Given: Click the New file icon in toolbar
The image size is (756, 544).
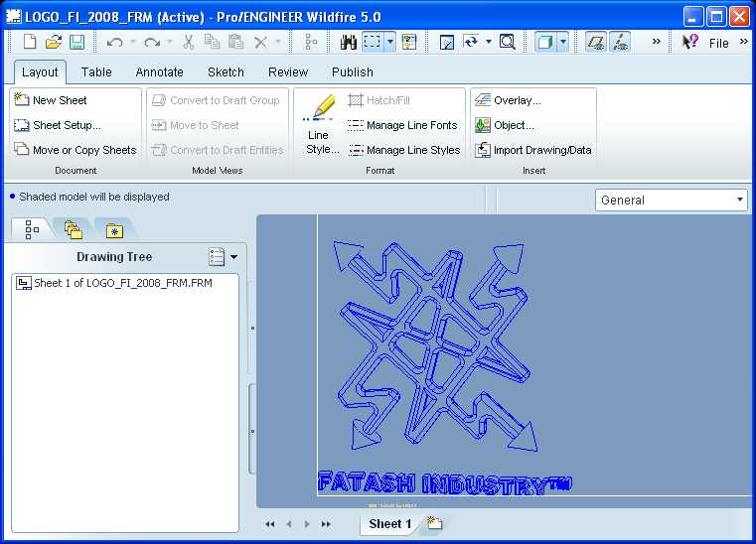Looking at the screenshot, I should 30,42.
